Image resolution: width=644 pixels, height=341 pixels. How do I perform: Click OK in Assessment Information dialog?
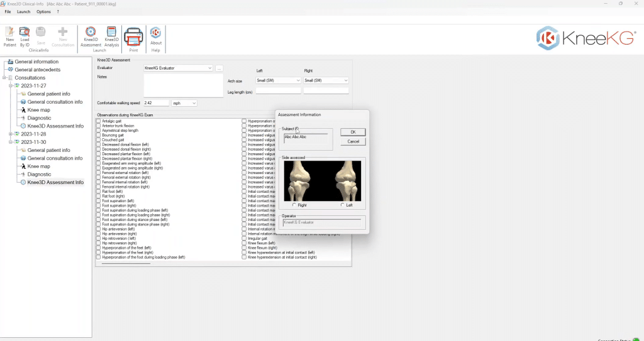tap(353, 132)
